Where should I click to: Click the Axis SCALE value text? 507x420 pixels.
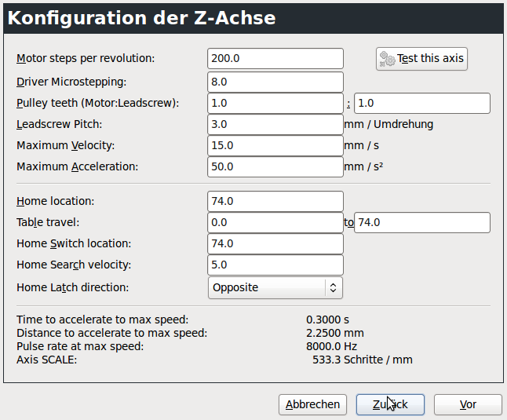click(363, 360)
